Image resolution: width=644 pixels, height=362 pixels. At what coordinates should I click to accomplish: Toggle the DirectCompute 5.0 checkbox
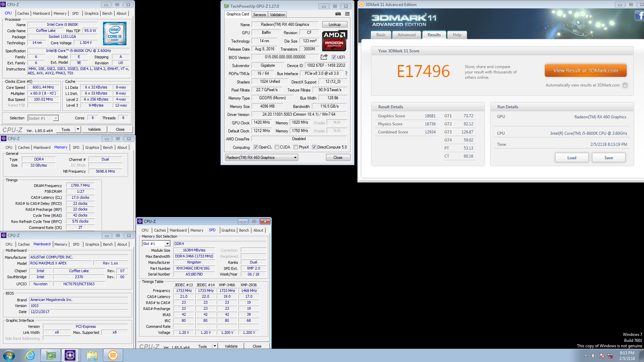pyautogui.click(x=314, y=147)
